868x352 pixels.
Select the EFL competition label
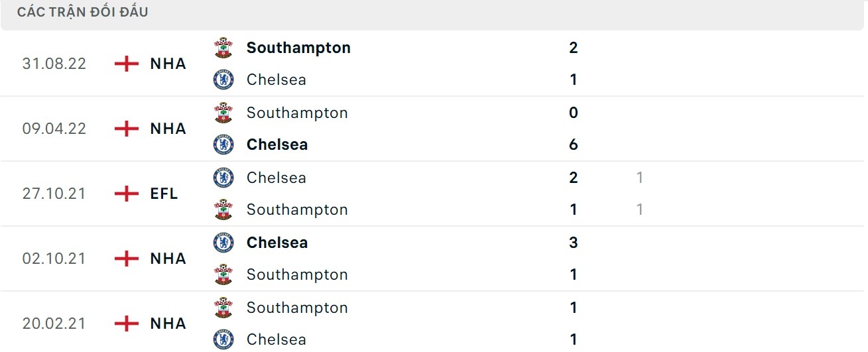[164, 194]
